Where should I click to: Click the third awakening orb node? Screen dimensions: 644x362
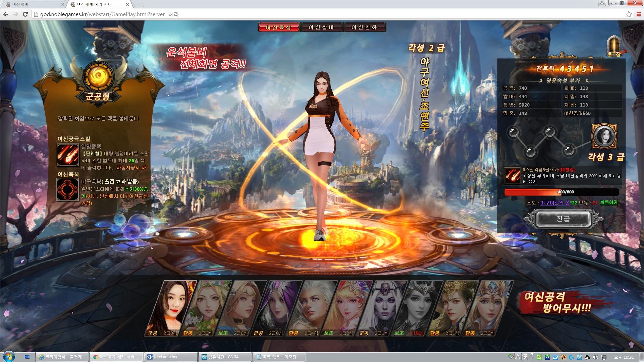point(550,132)
